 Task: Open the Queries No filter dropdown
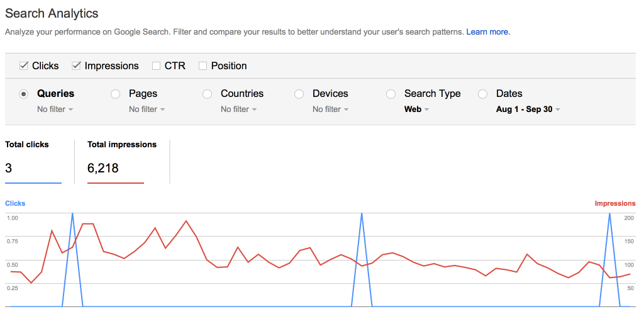(x=55, y=109)
